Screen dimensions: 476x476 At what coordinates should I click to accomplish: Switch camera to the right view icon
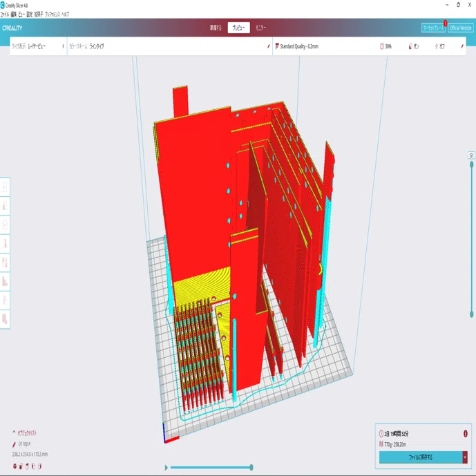[40, 466]
